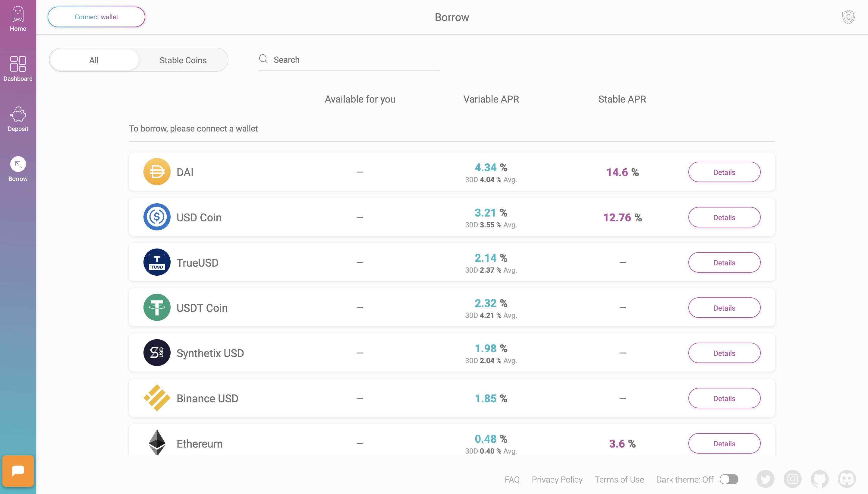Click the USD Coin logo
Image resolution: width=868 pixels, height=494 pixels.
pos(157,217)
